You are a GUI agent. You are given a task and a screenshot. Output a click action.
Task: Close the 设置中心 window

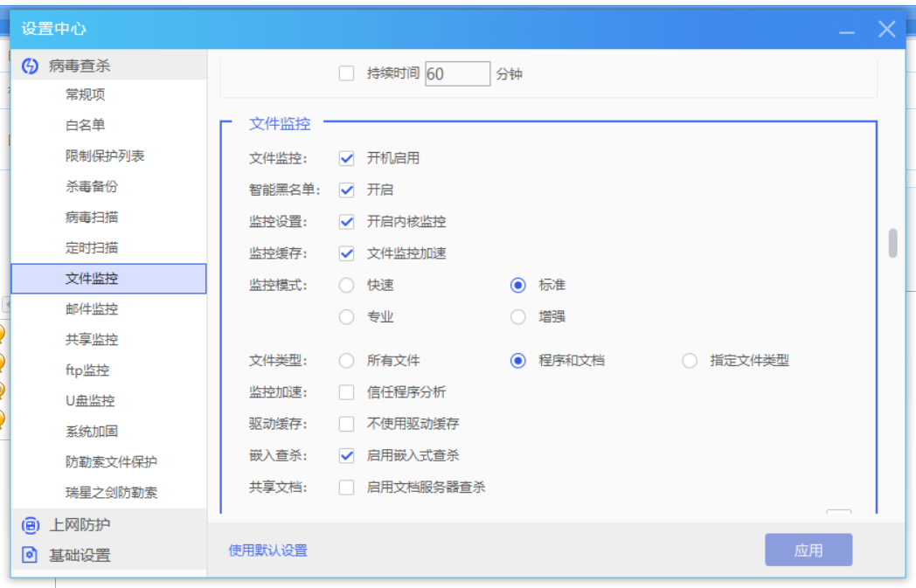[887, 29]
